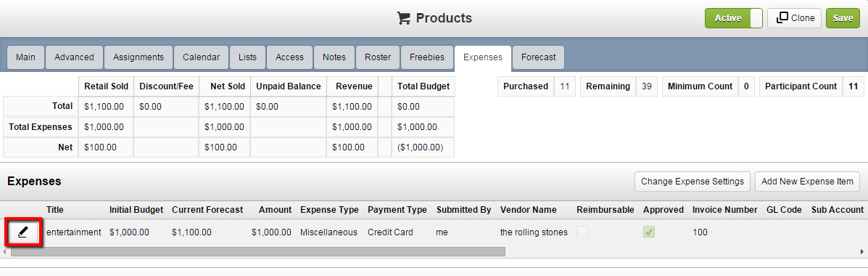Image resolution: width=868 pixels, height=276 pixels.
Task: Click the Sub Account column header
Action: pos(837,209)
